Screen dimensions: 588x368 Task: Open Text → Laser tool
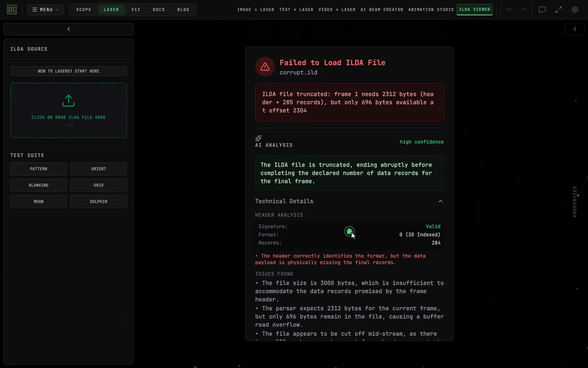(296, 10)
